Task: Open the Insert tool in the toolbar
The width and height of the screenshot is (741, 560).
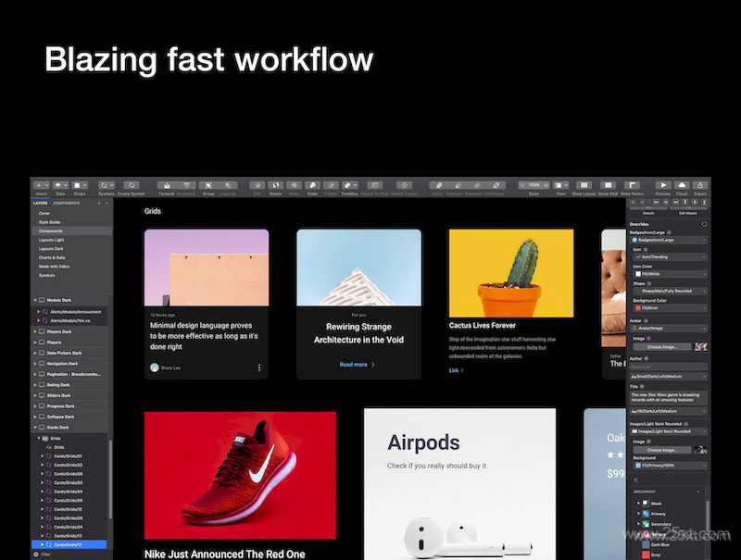Action: (42, 185)
